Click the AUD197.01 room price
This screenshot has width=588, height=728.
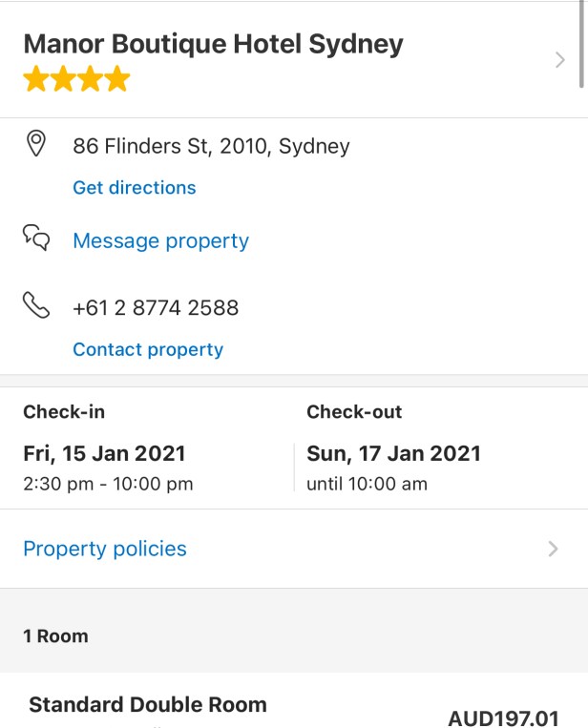(x=503, y=718)
